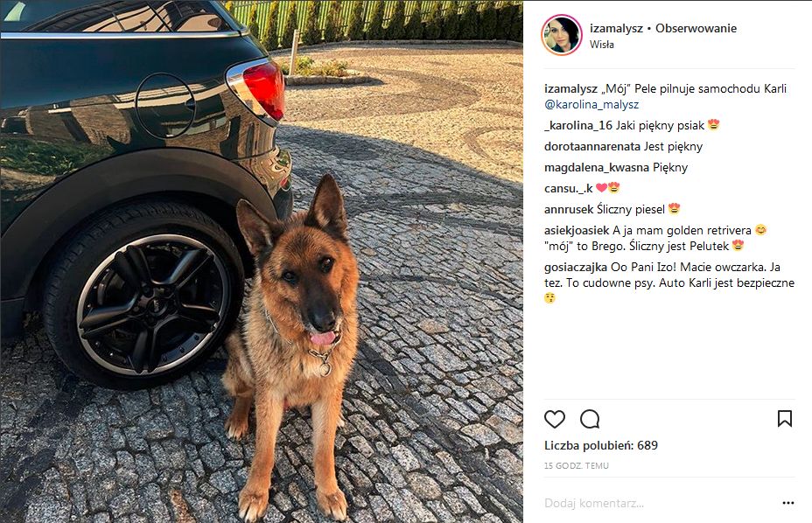This screenshot has width=812, height=523.
Task: Visit magdalena_kwasna commenter profile
Action: pos(597,168)
